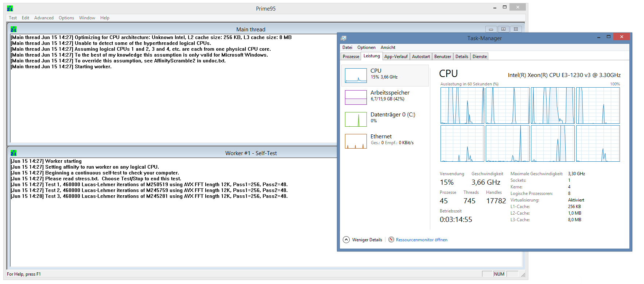Screen dimensions: 644x284
Task: Maximize the Task-Manager window
Action: [x=608, y=37]
